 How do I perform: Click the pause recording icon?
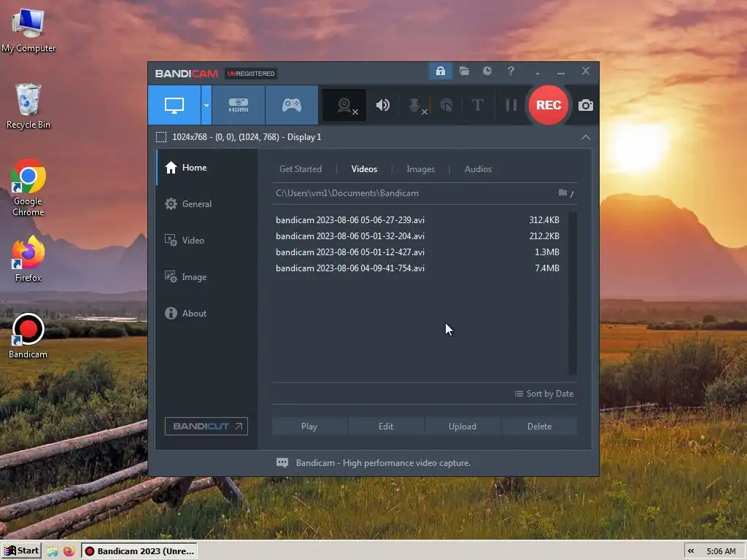coord(511,105)
